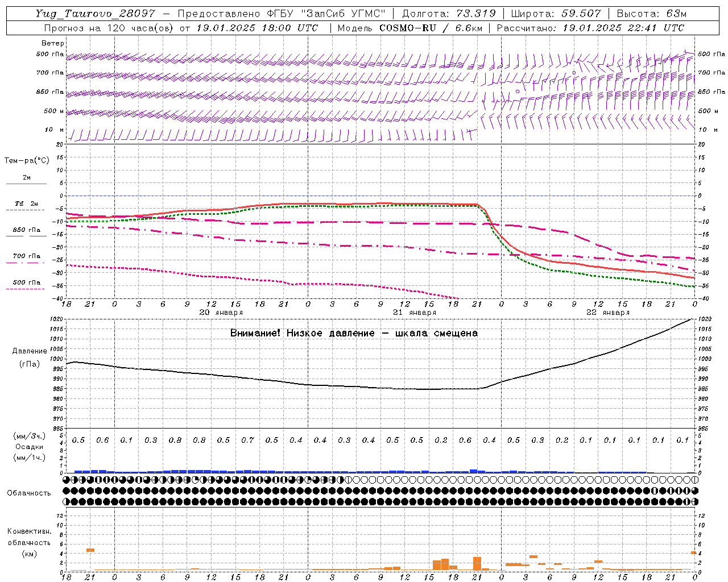The width and height of the screenshot is (728, 582).
Task: Click the forecast start time 19.01.2025 18:00 UTC
Action: (257, 28)
